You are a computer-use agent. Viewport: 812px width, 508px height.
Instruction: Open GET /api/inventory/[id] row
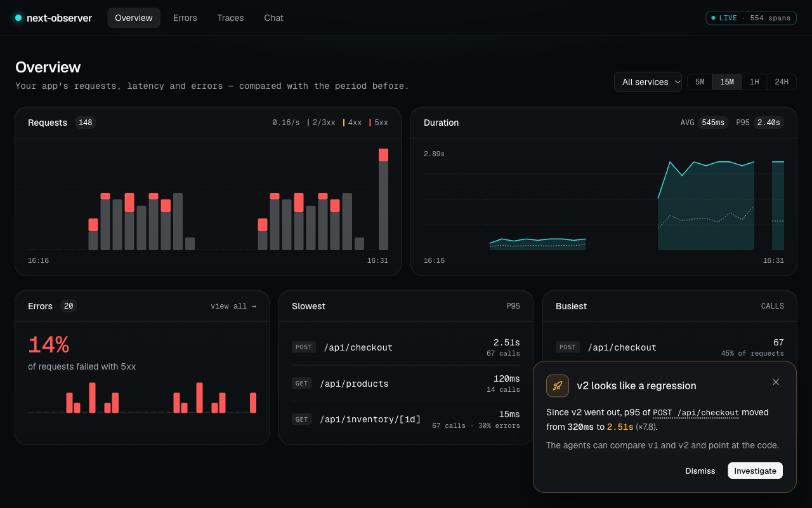(406, 419)
